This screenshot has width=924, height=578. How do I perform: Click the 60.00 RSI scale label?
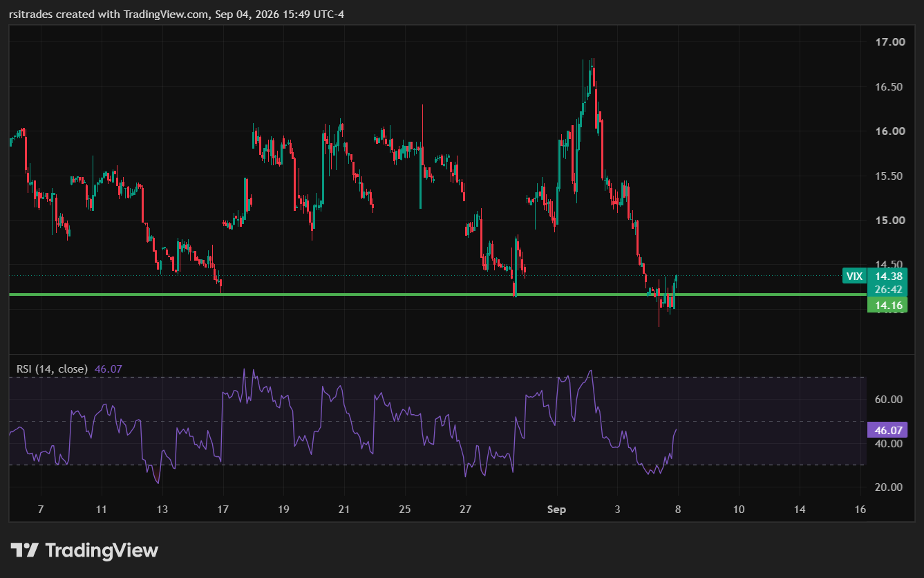click(x=890, y=400)
